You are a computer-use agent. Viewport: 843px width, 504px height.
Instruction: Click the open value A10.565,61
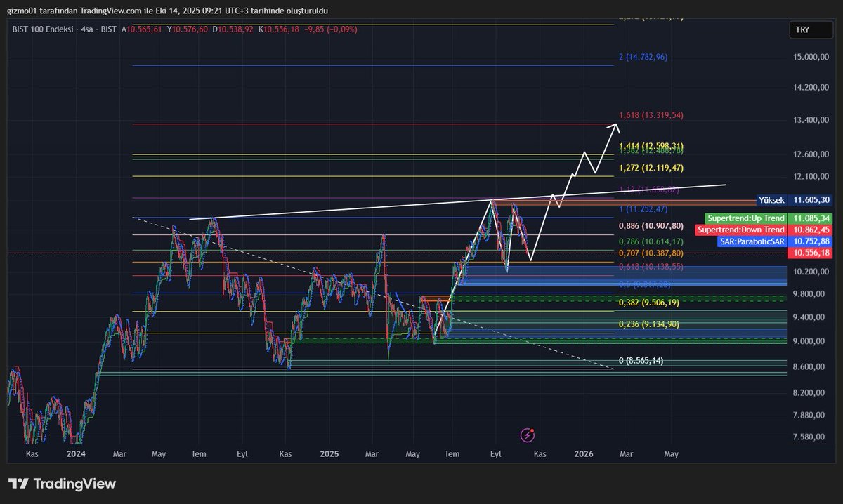[142, 29]
